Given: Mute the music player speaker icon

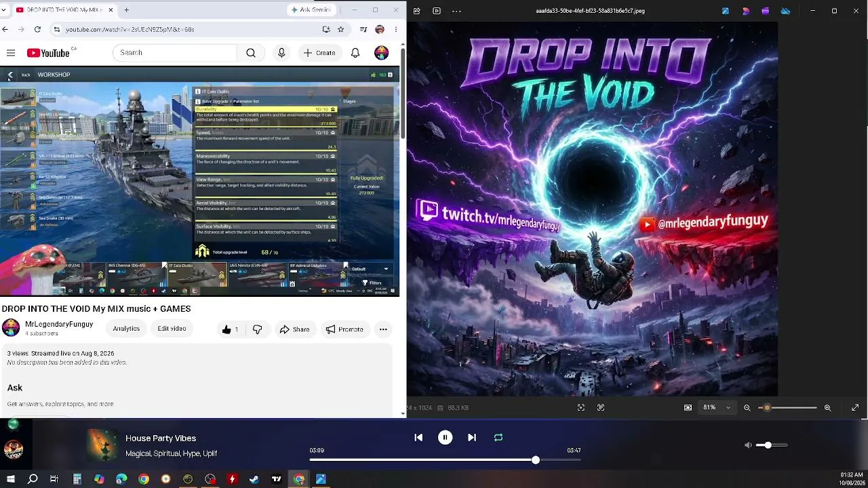Looking at the screenshot, I should tap(748, 445).
